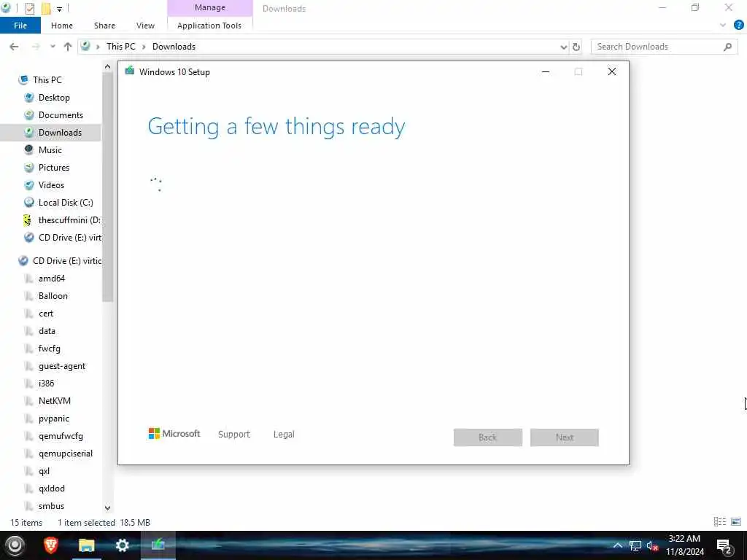This screenshot has height=560, width=747.
Task: Open the data folder
Action: point(47,331)
